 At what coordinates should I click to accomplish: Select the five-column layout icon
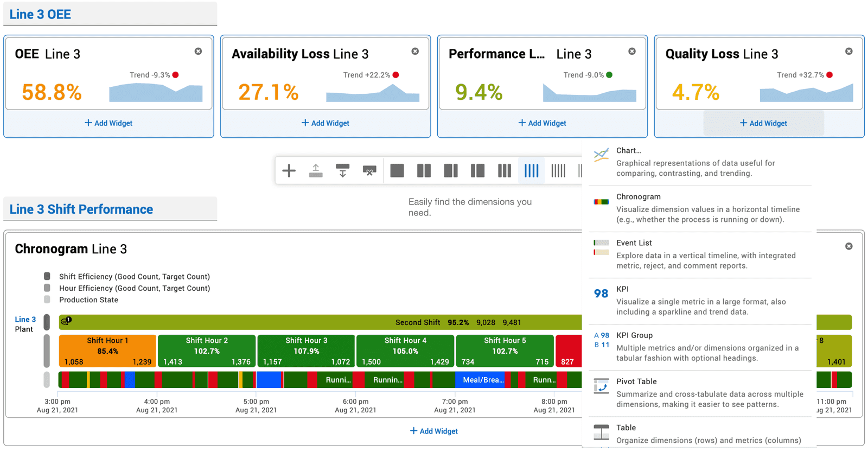click(x=558, y=171)
